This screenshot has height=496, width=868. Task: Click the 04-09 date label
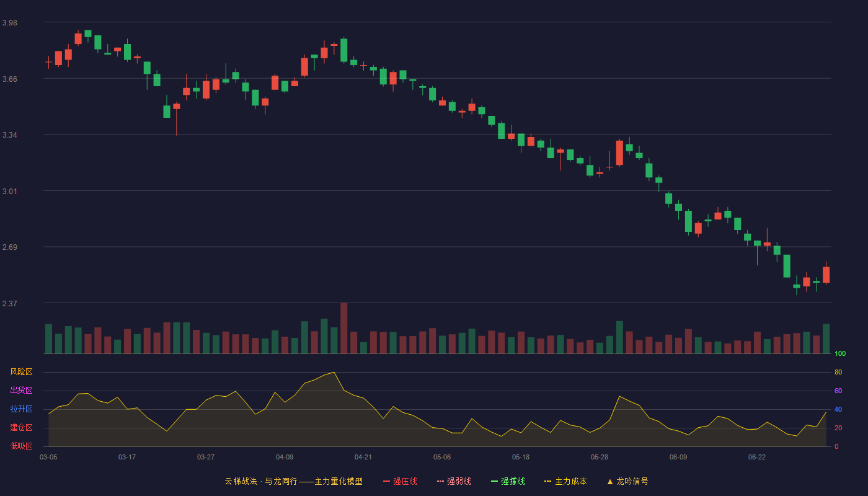pyautogui.click(x=285, y=457)
